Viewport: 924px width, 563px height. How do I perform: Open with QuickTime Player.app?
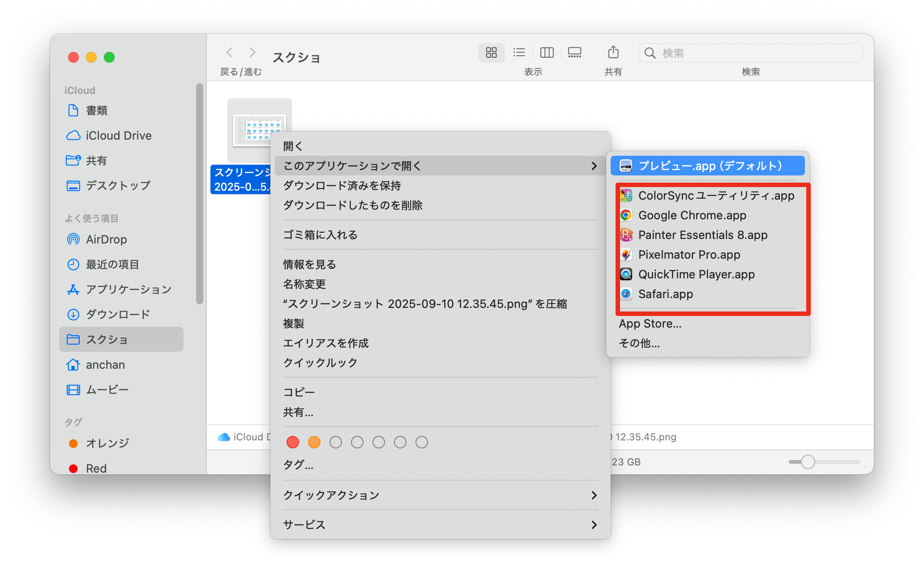pyautogui.click(x=707, y=274)
